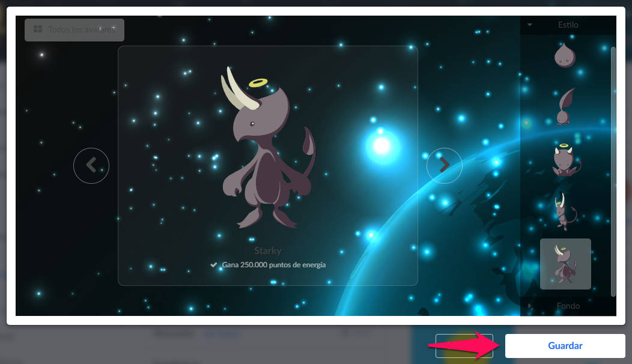Click the cancel button left of Guardar
The image size is (632, 364).
click(x=464, y=346)
